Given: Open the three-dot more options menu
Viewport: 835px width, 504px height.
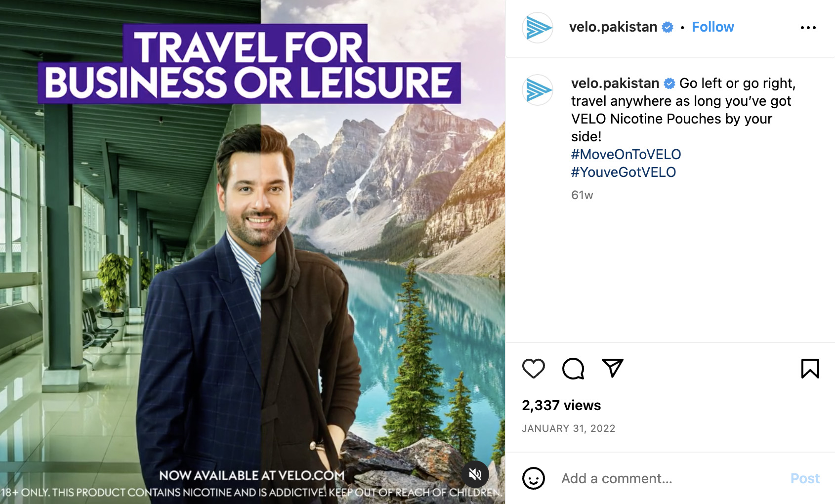Looking at the screenshot, I should 808,28.
